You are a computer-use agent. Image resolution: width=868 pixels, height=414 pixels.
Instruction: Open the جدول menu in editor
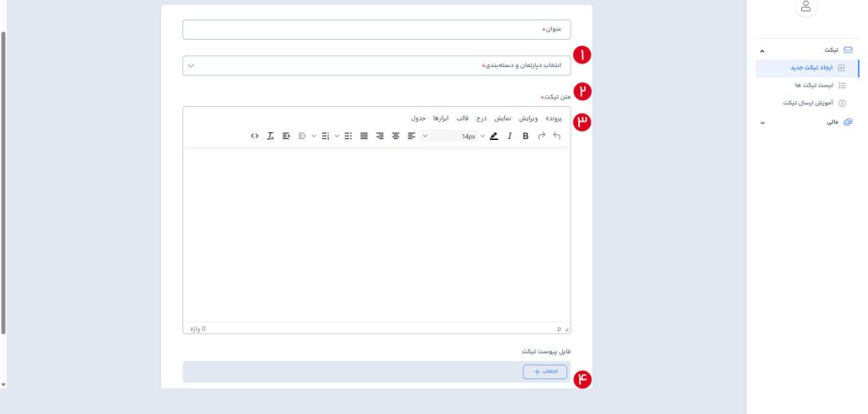(x=418, y=118)
